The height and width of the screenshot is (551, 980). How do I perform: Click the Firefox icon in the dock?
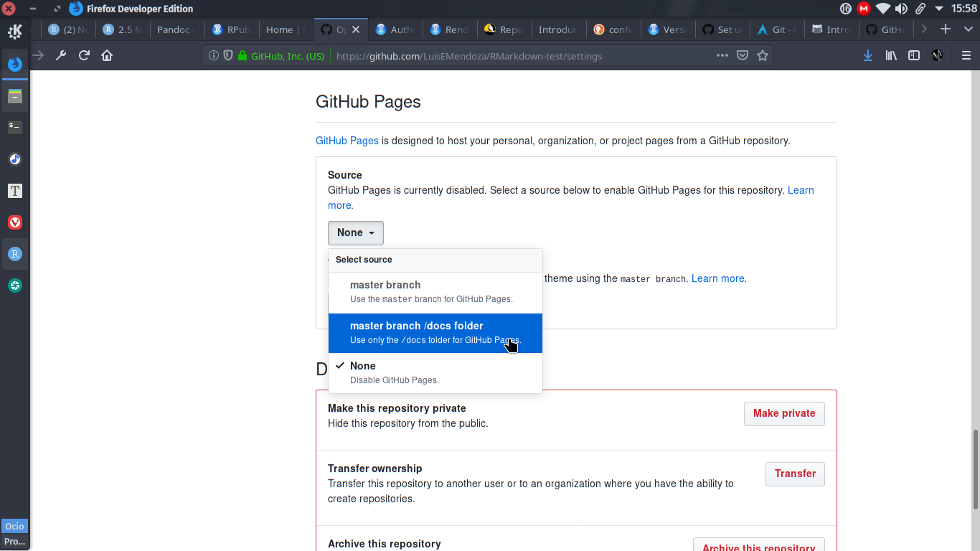(x=15, y=64)
